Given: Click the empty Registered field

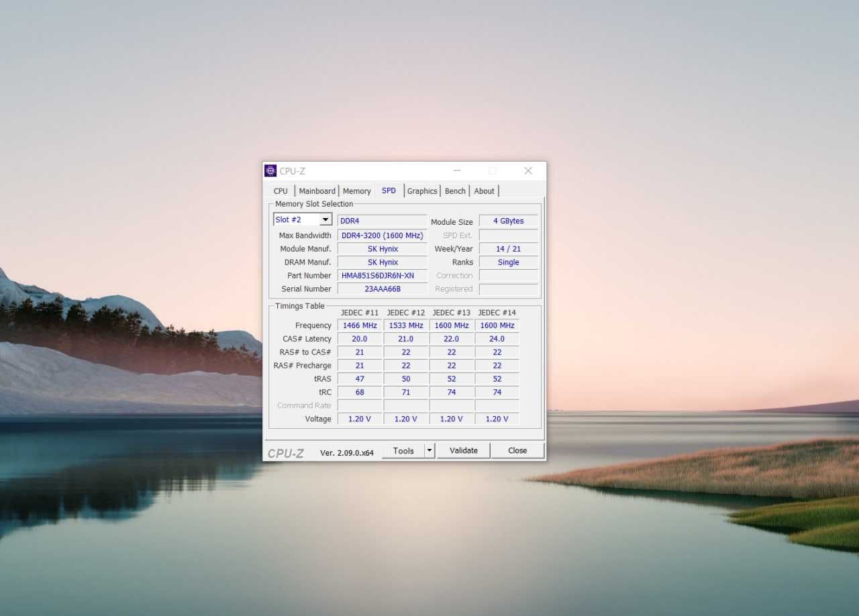Looking at the screenshot, I should click(508, 289).
